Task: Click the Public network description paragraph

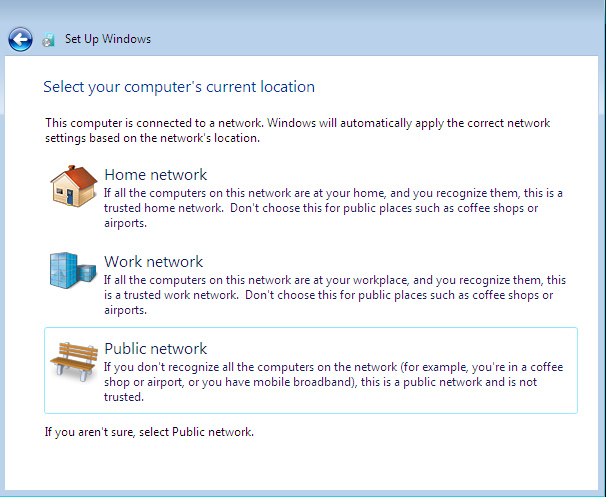Action: tap(334, 382)
